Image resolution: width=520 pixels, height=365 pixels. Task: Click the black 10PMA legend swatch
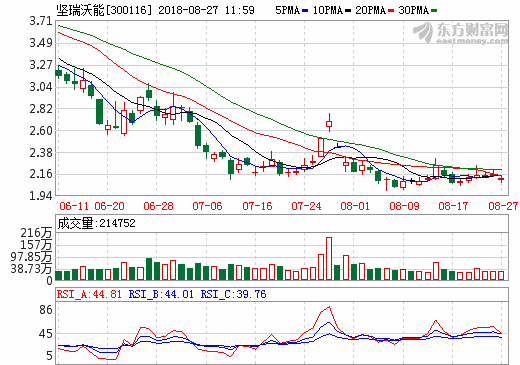tap(348, 11)
